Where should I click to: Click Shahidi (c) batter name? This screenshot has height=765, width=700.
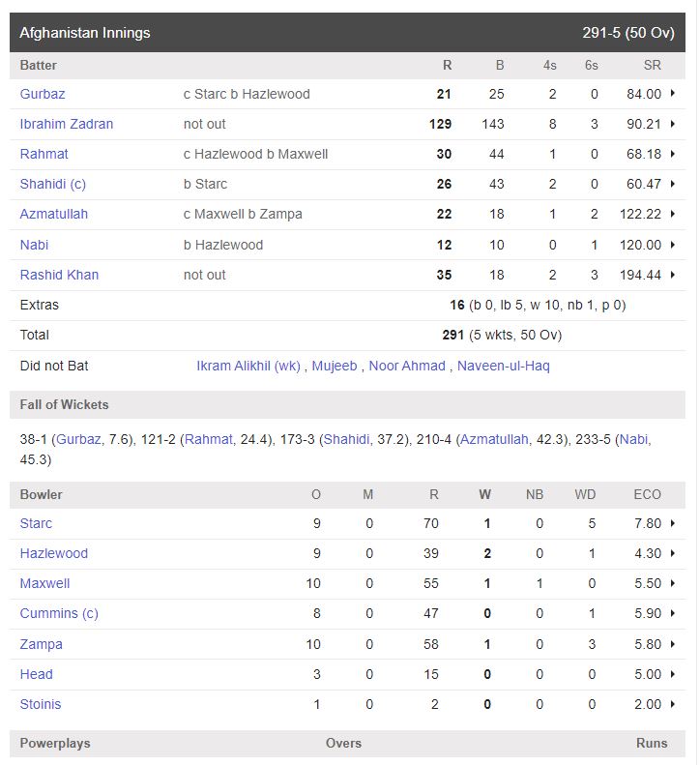pyautogui.click(x=53, y=184)
